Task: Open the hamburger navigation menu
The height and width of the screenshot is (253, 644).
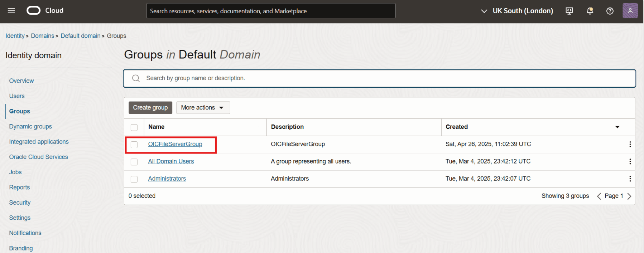Action: coord(11,11)
